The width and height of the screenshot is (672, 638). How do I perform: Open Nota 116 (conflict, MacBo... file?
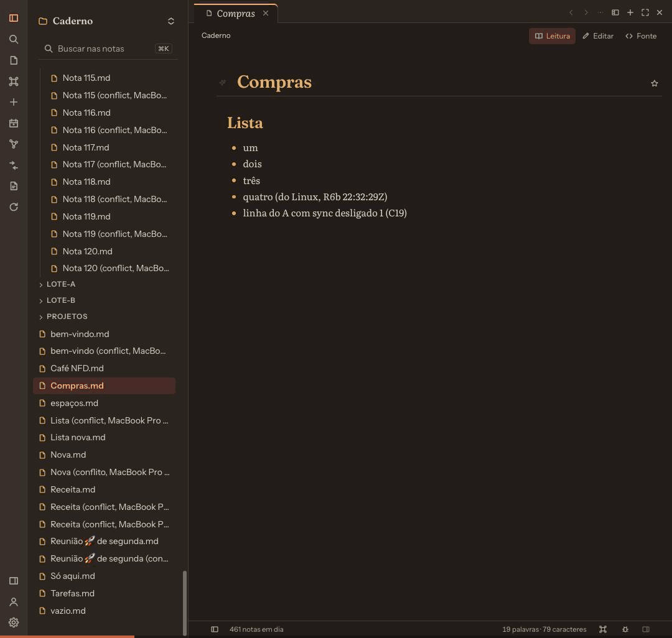click(110, 130)
